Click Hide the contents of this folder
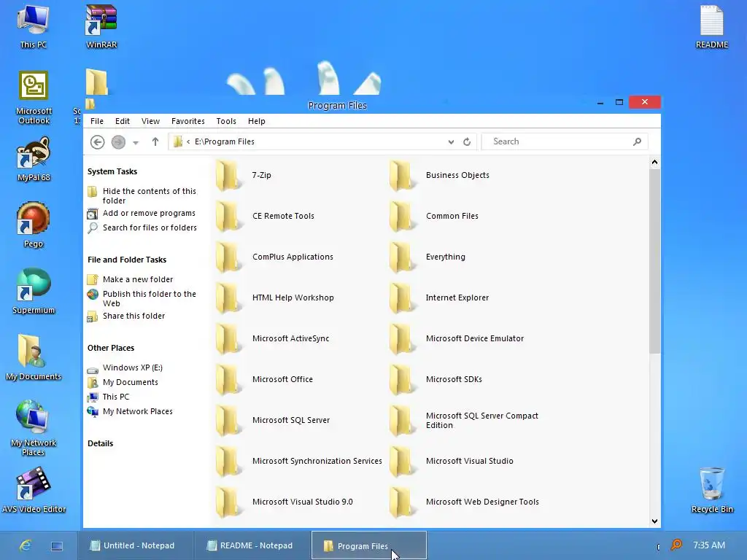This screenshot has width=747, height=560. point(149,195)
